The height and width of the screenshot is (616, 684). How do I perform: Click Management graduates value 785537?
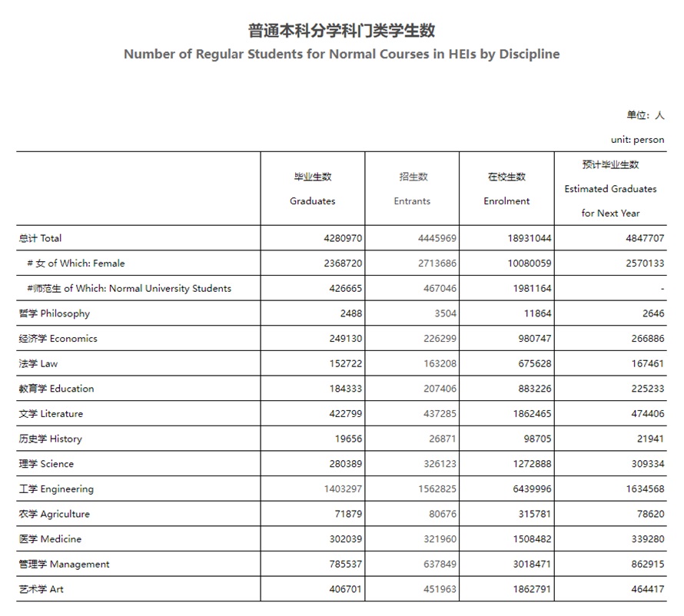pyautogui.click(x=346, y=564)
